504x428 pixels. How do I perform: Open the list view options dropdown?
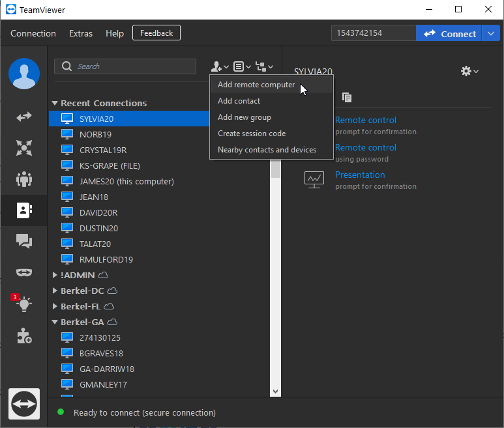[242, 66]
